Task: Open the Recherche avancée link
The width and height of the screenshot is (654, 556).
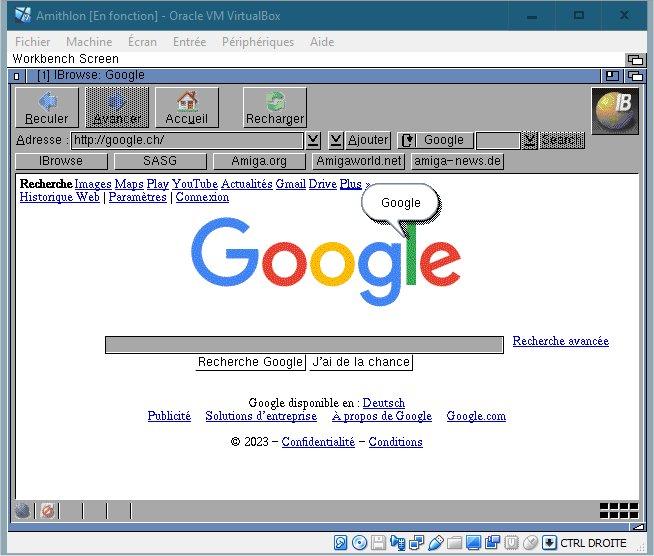Action: point(561,341)
